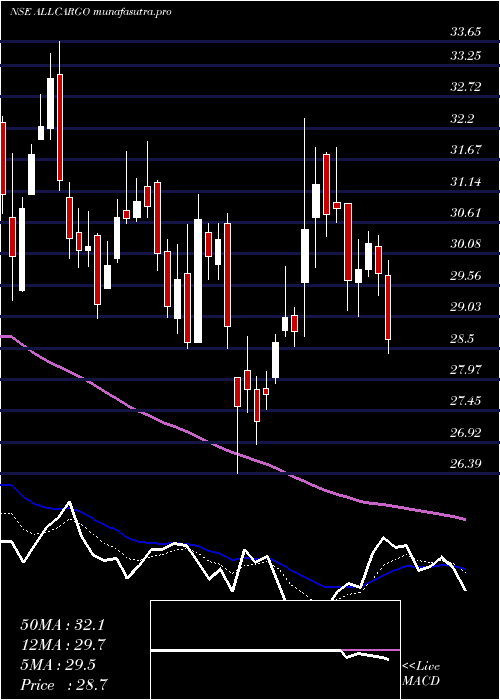Click the Price : 28.7 reading
500x700 pixels.
pos(64,685)
